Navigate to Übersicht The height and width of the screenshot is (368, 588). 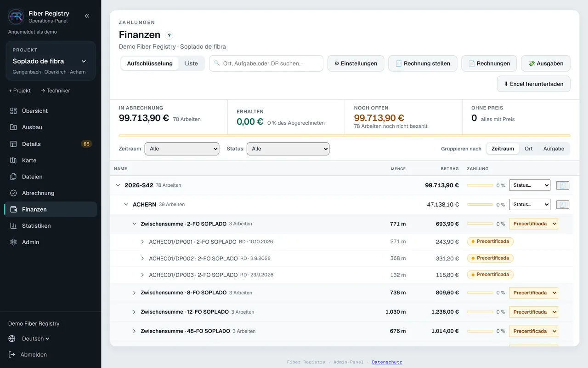pos(51,111)
